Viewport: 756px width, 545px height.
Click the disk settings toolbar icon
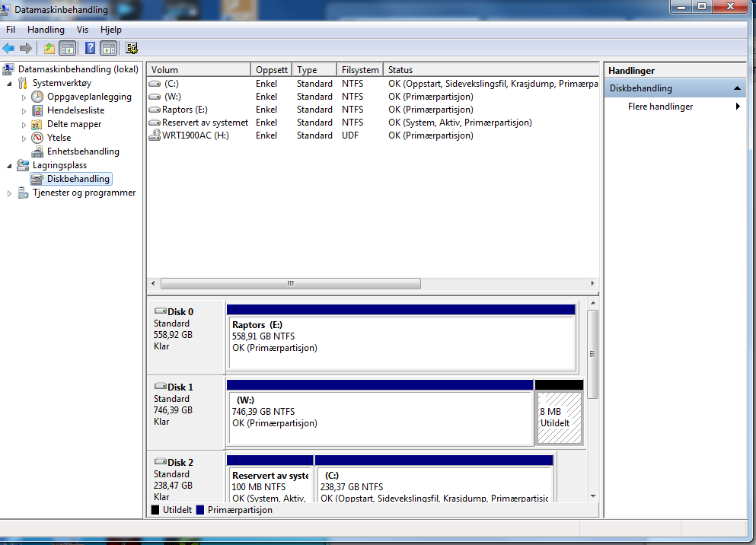point(132,48)
